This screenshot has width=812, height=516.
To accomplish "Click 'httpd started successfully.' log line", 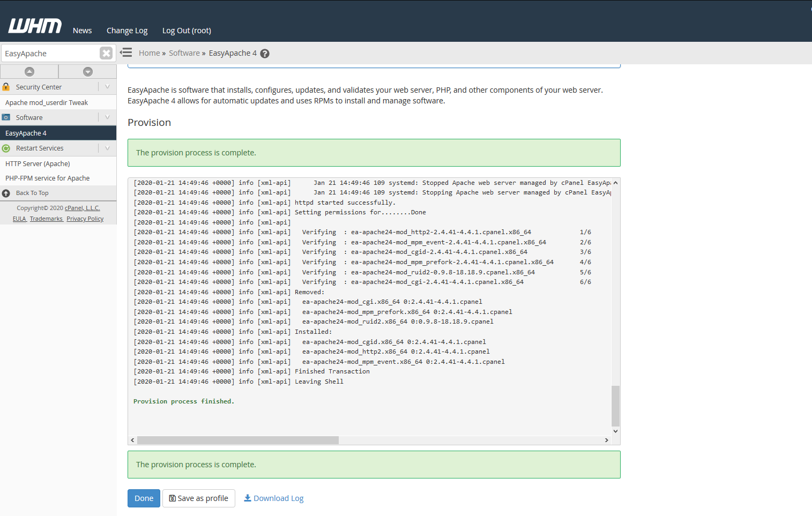I will coord(265,203).
